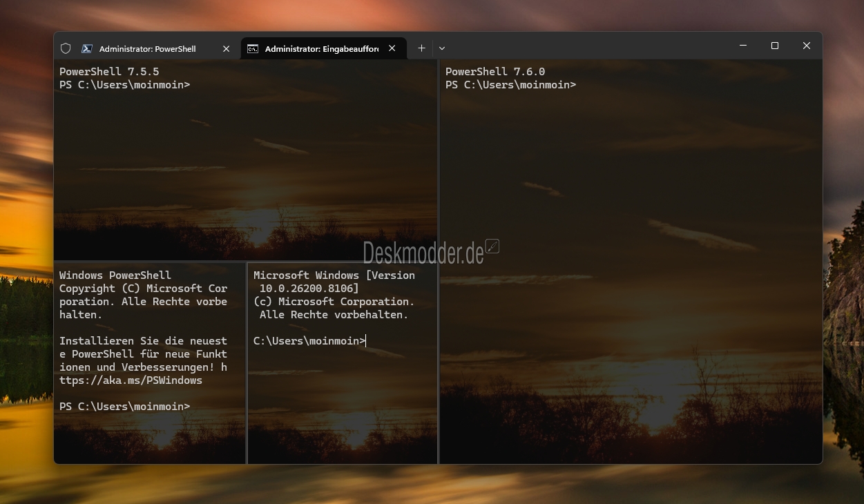Maximize the Terminal window
This screenshot has width=864, height=504.
775,46
